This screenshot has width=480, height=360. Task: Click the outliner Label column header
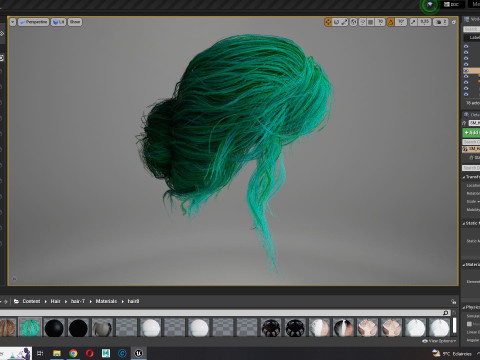tap(475, 37)
